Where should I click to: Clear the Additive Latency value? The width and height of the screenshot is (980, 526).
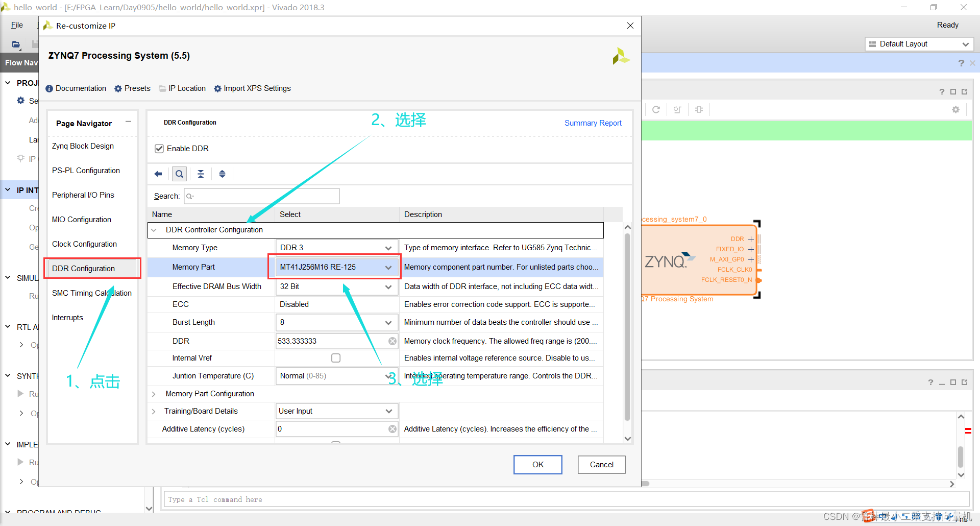pyautogui.click(x=392, y=429)
